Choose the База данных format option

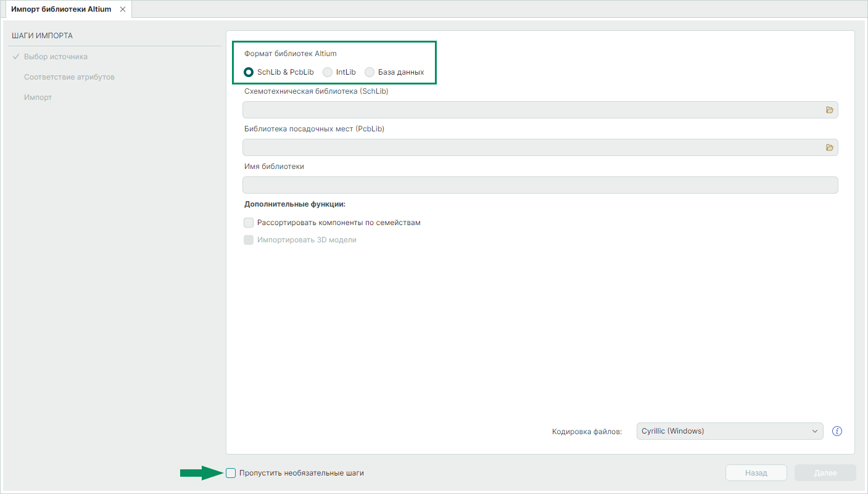(x=370, y=72)
